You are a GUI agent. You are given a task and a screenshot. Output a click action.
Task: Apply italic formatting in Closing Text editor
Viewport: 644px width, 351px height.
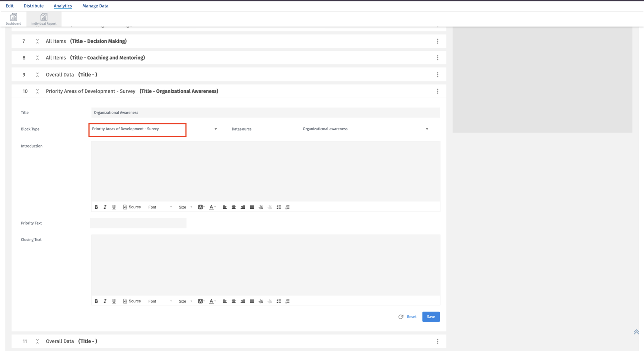point(105,301)
